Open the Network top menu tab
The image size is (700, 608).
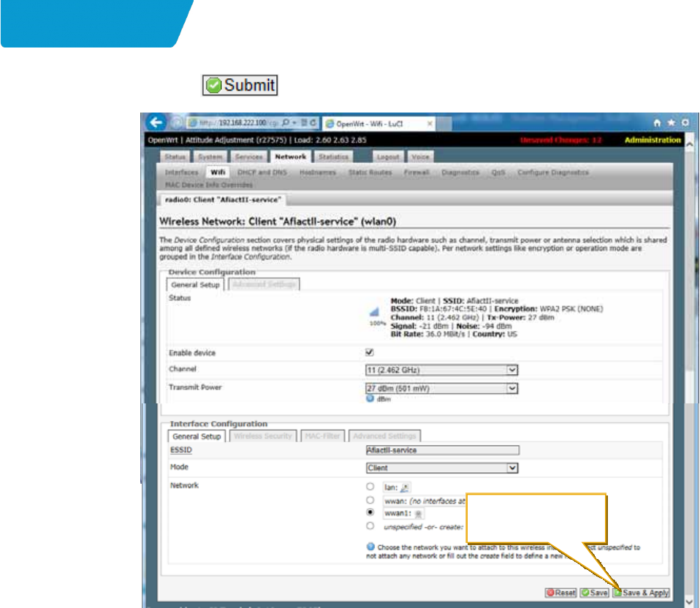click(x=291, y=157)
